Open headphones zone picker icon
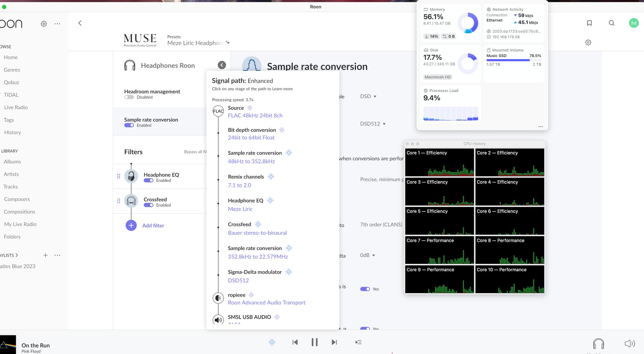This screenshot has height=354, width=644. click(598, 344)
